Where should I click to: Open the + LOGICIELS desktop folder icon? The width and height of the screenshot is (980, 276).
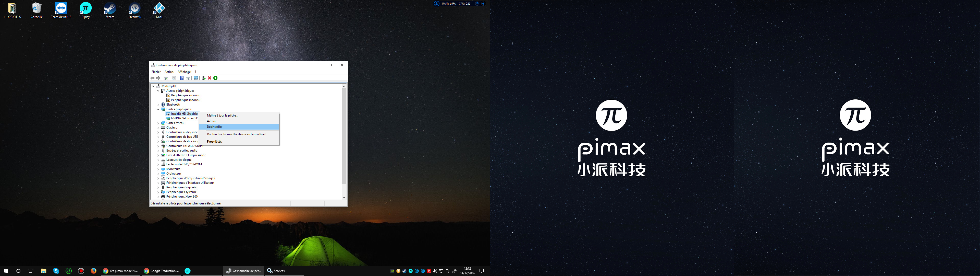point(12,11)
